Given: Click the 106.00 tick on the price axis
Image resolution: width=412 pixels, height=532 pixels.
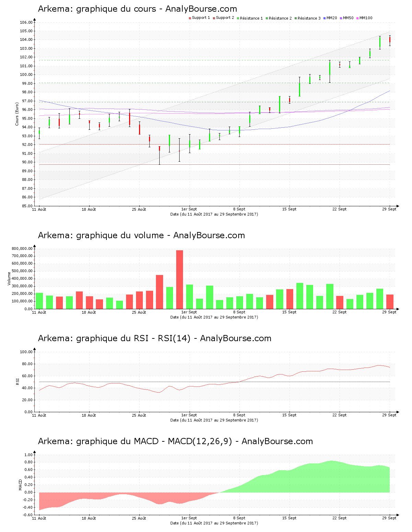Looking at the screenshot, I should (26, 23).
